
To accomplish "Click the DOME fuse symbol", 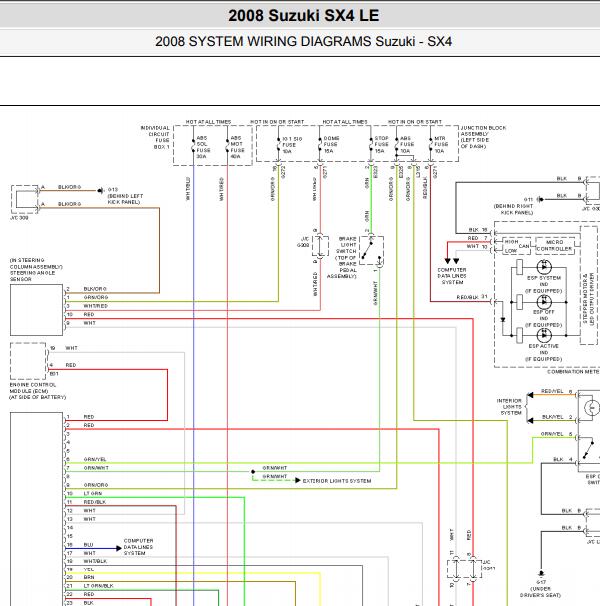I will [320, 145].
